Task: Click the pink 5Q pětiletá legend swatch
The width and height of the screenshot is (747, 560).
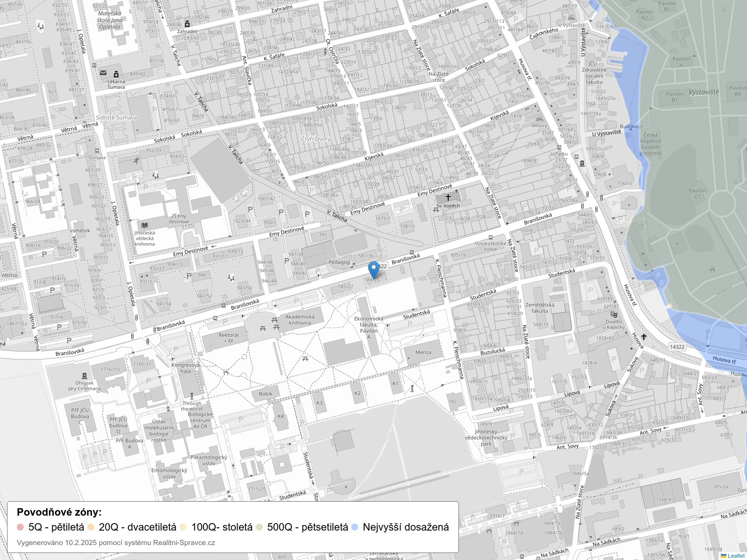Action: click(20, 527)
